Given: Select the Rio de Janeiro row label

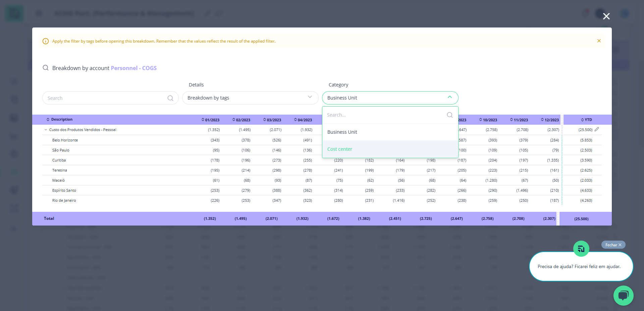Looking at the screenshot, I should tap(64, 200).
